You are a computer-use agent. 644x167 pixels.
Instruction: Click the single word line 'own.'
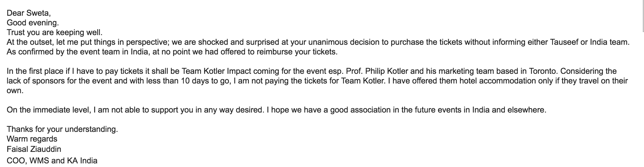coord(15,90)
